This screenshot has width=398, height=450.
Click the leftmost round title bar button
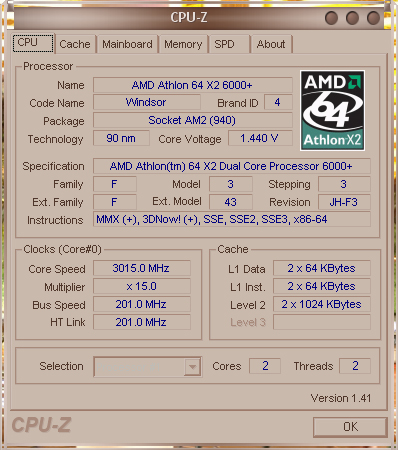tap(331, 18)
